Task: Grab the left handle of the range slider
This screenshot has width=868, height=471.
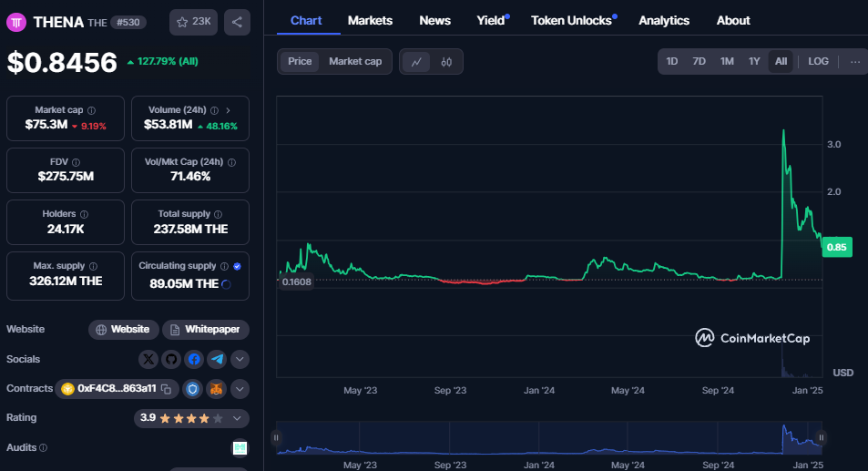Action: coord(276,437)
